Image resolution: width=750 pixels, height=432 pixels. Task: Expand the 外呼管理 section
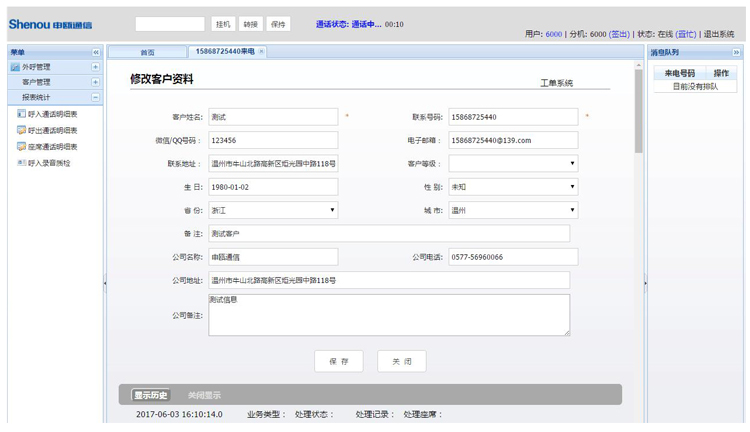(x=95, y=67)
